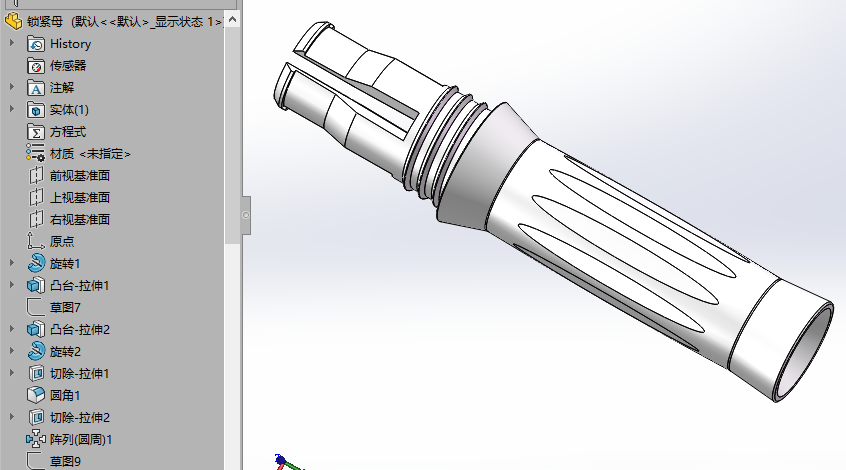Image resolution: width=846 pixels, height=470 pixels.
Task: Select the 草图7 label
Action: pyautogui.click(x=65, y=308)
